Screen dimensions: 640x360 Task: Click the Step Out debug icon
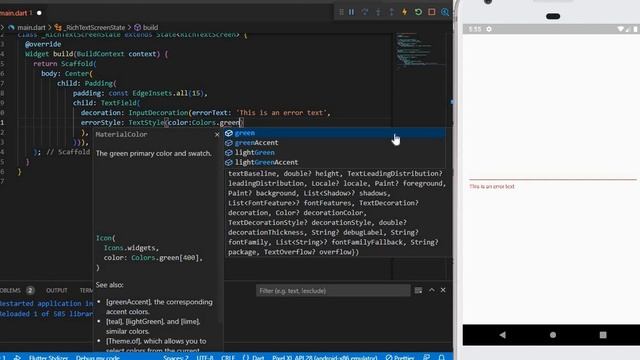391,12
